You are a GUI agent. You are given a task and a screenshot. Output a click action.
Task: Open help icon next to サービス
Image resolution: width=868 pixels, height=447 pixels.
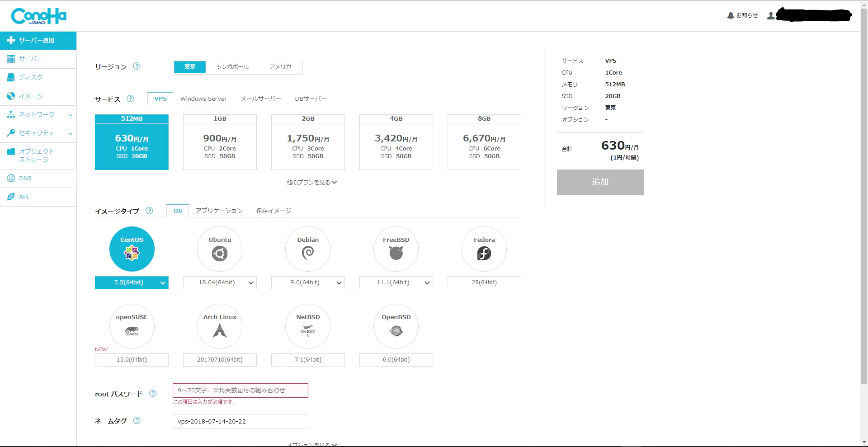[x=131, y=99]
